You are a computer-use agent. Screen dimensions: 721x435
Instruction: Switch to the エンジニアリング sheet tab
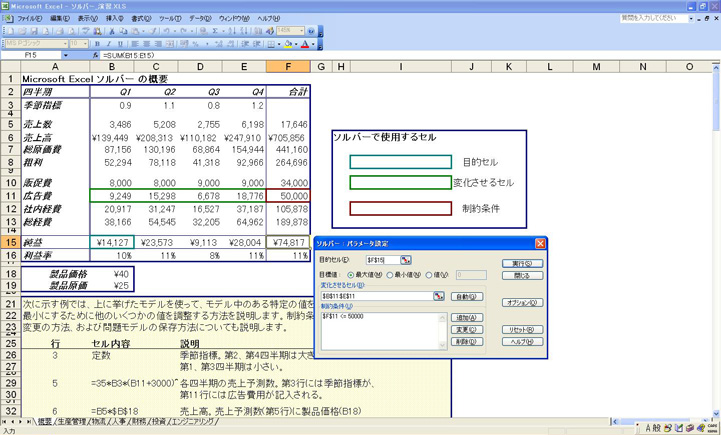click(193, 421)
